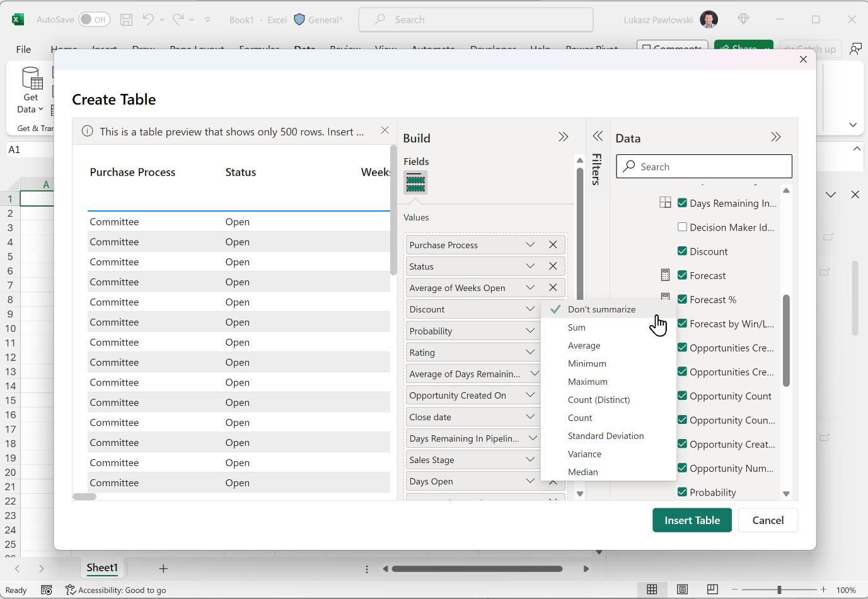Uncheck the Discount checkbox
Viewport: 868px width, 599px height.
click(682, 251)
